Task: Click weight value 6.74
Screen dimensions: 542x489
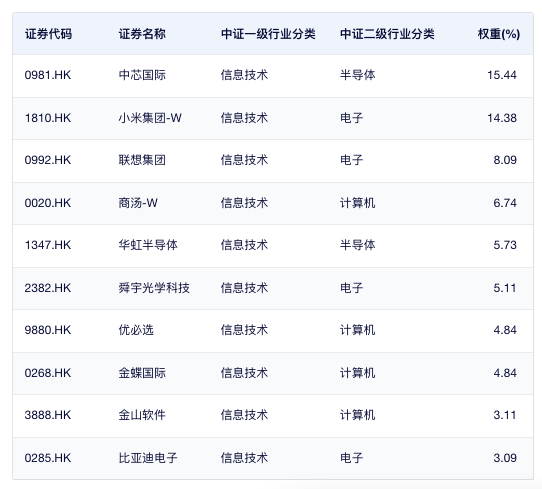Action: pyautogui.click(x=505, y=203)
